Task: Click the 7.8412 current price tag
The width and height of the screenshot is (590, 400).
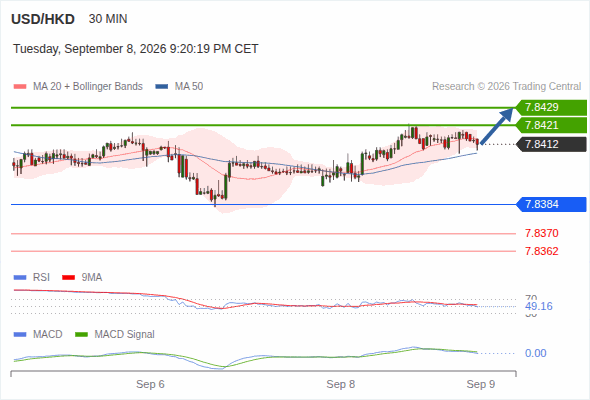Action: (x=551, y=144)
